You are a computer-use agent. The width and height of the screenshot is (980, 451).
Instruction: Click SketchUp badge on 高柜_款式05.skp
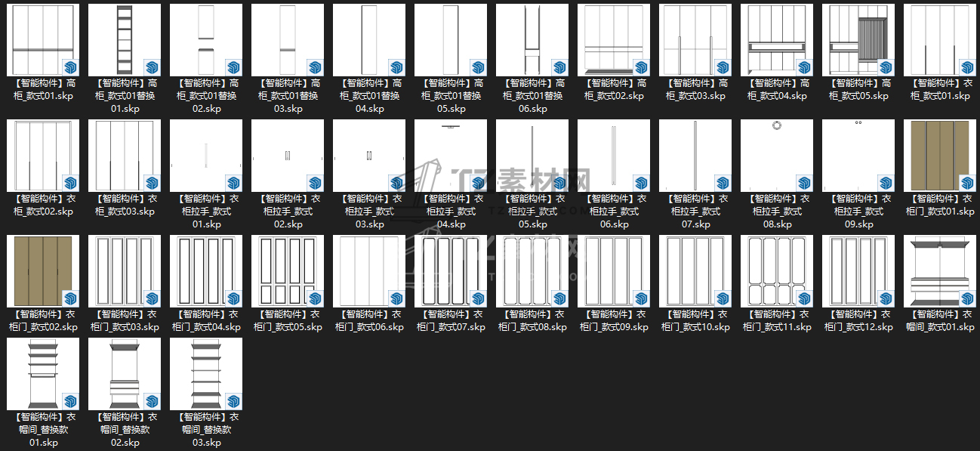pyautogui.click(x=886, y=67)
